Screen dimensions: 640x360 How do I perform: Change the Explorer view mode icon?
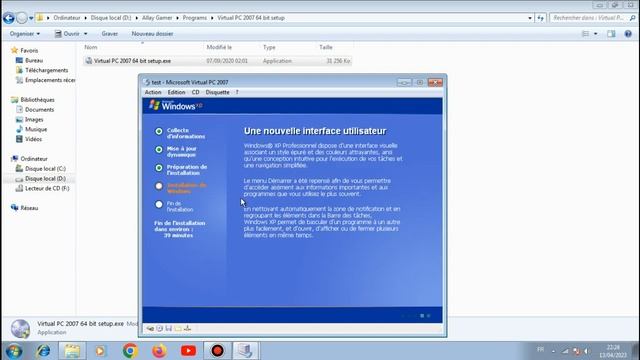(x=585, y=34)
